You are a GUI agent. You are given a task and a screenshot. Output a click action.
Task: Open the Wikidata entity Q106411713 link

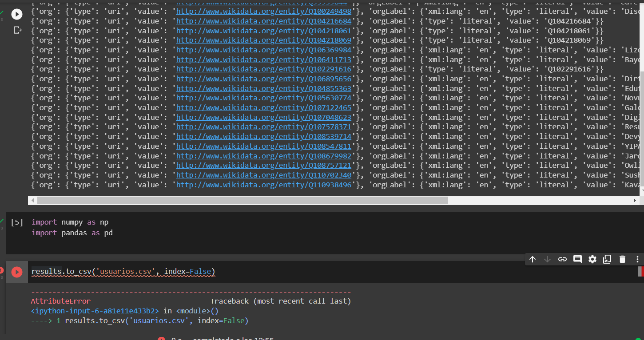click(264, 59)
